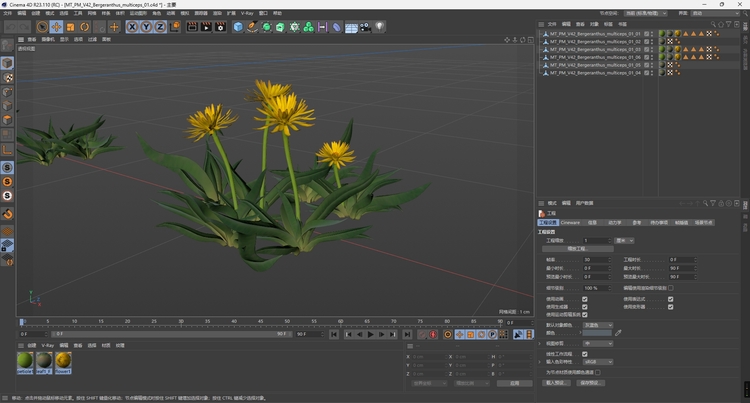Click the light bulb icon in toolbar
Viewport: 750px width, 403px height.
tap(380, 27)
